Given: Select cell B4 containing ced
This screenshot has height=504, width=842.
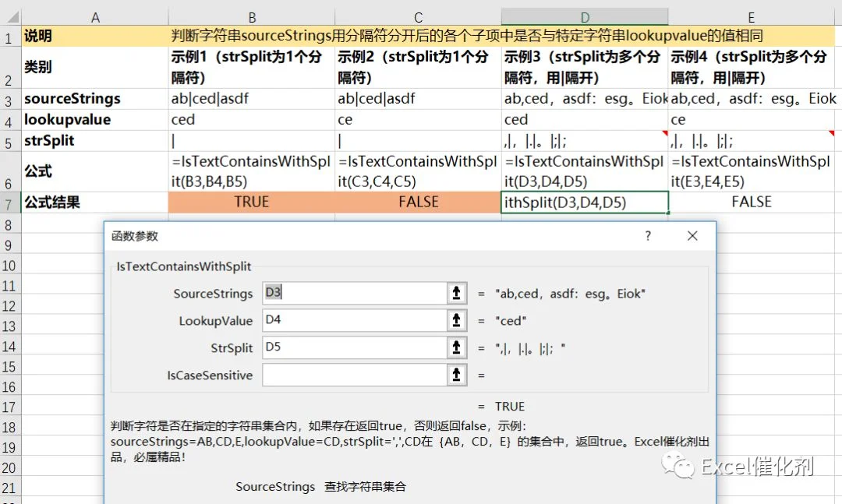Looking at the screenshot, I should point(252,120).
